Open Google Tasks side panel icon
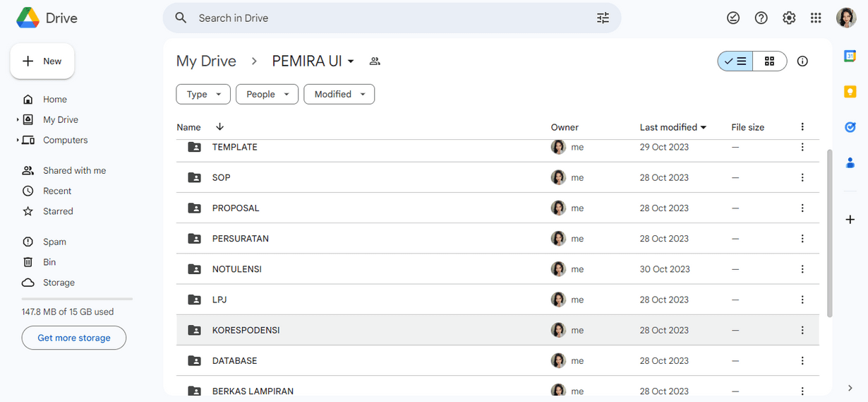 850,127
